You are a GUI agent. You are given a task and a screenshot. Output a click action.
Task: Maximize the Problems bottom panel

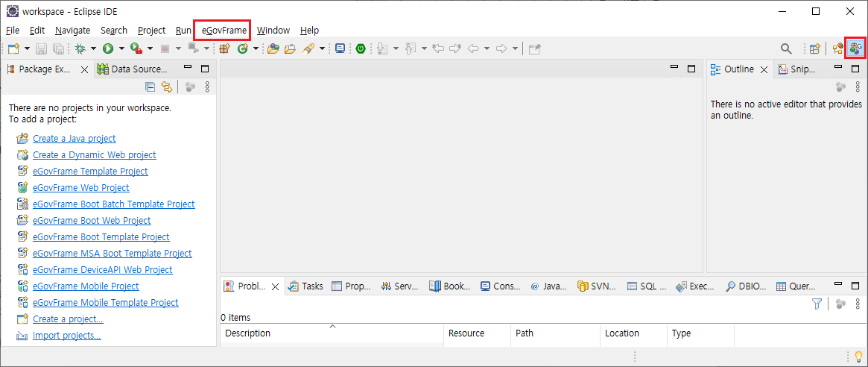pos(855,286)
